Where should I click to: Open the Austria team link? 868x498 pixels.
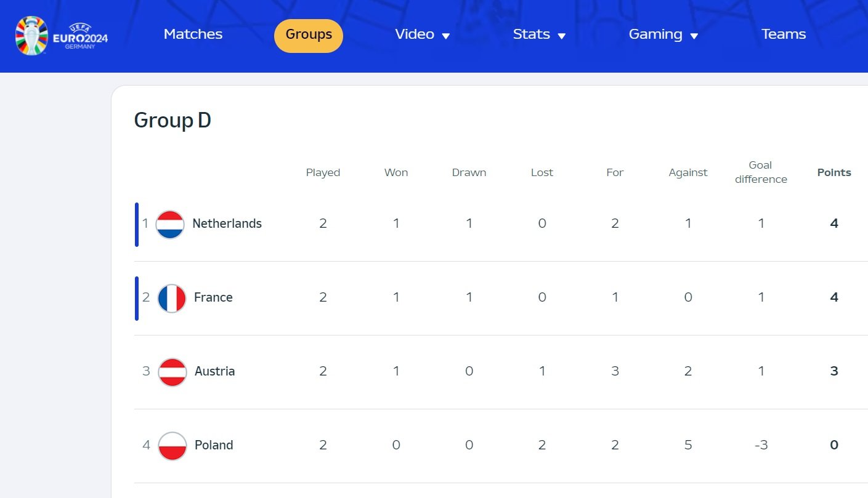tap(214, 371)
